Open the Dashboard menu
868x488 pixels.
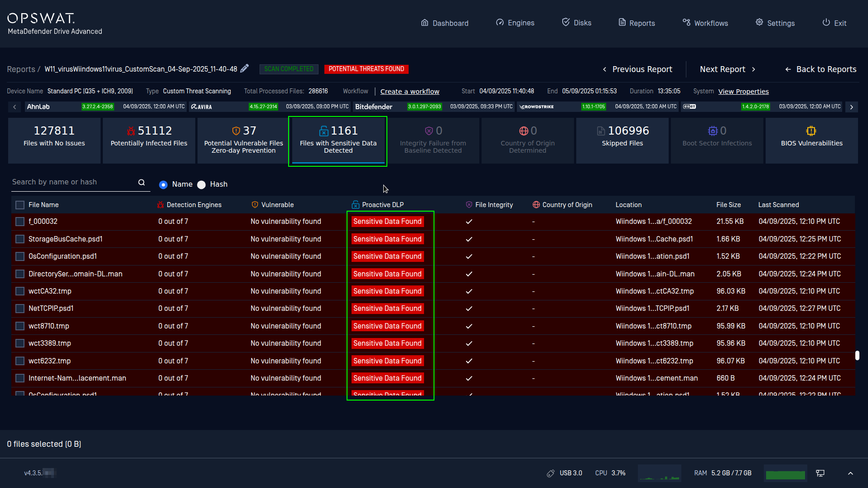(x=444, y=23)
